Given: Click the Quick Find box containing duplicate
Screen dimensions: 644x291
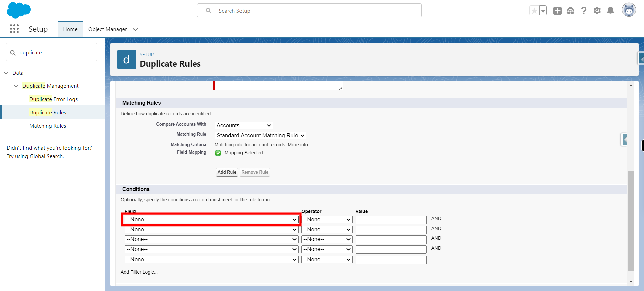Looking at the screenshot, I should point(52,52).
